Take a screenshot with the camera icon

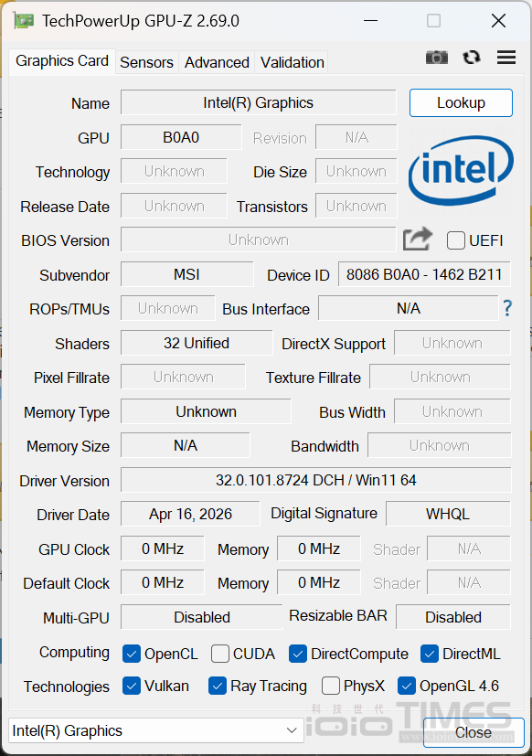pyautogui.click(x=437, y=58)
